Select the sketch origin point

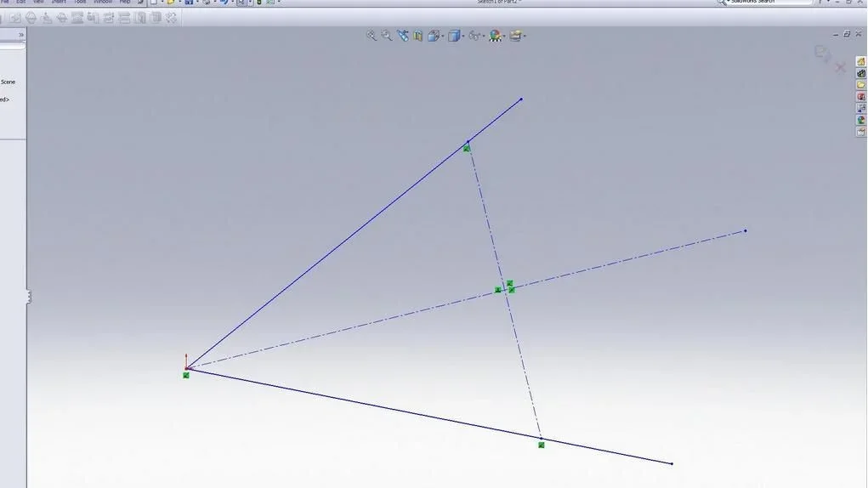pyautogui.click(x=186, y=368)
